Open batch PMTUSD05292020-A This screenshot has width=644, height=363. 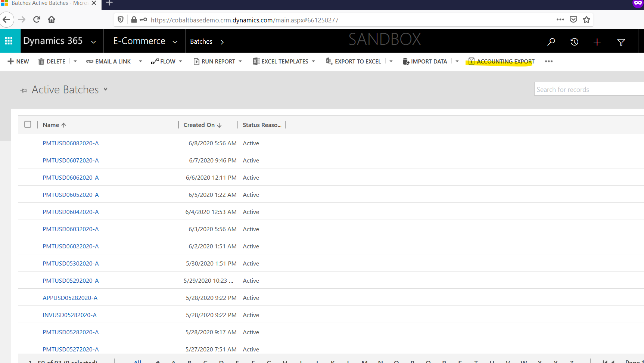tap(71, 280)
